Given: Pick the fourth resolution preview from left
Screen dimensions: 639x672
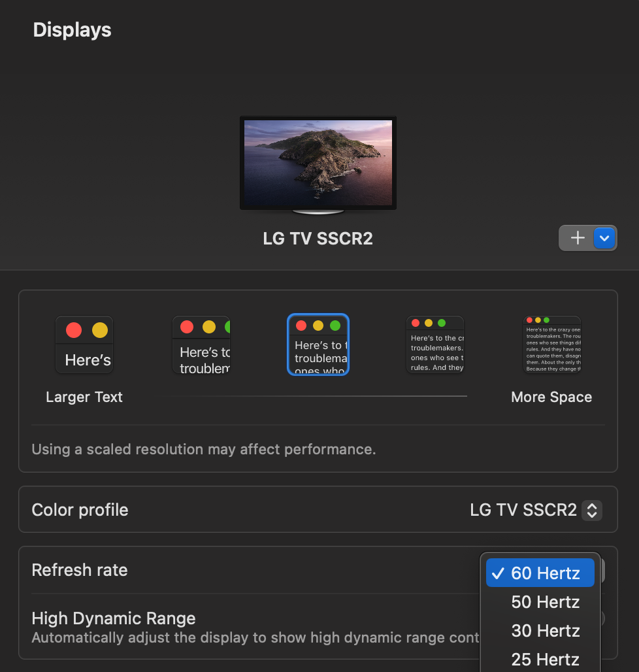Looking at the screenshot, I should (435, 344).
